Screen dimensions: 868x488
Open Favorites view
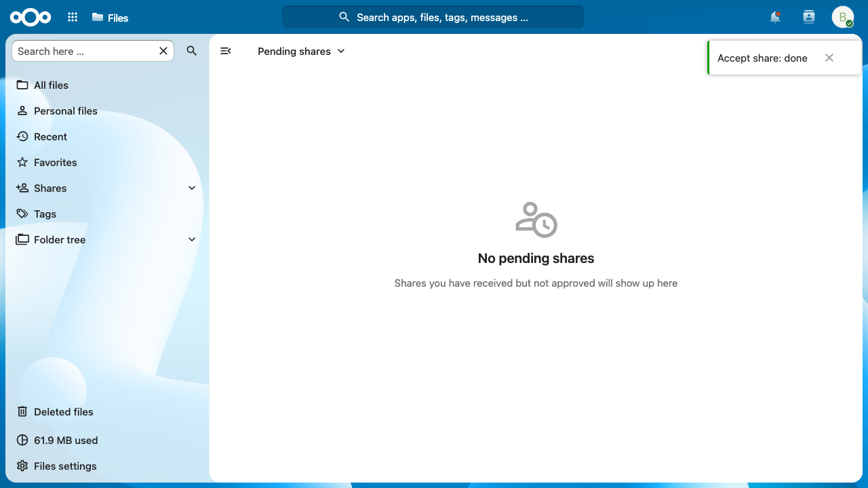point(107,162)
